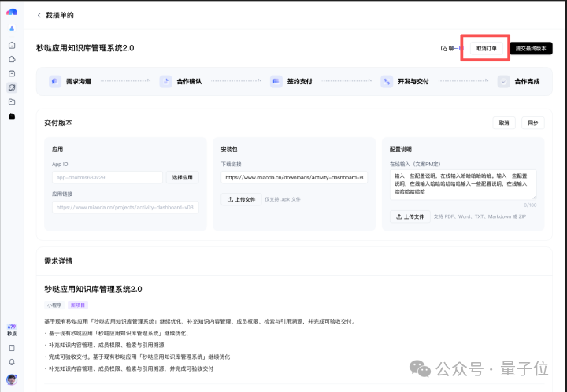Click the 取消订单 button

487,49
